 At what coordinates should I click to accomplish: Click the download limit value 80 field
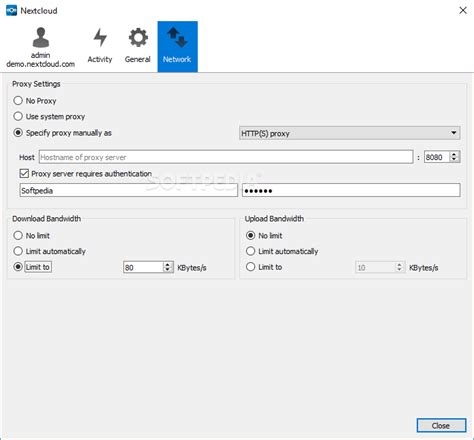coord(143,267)
